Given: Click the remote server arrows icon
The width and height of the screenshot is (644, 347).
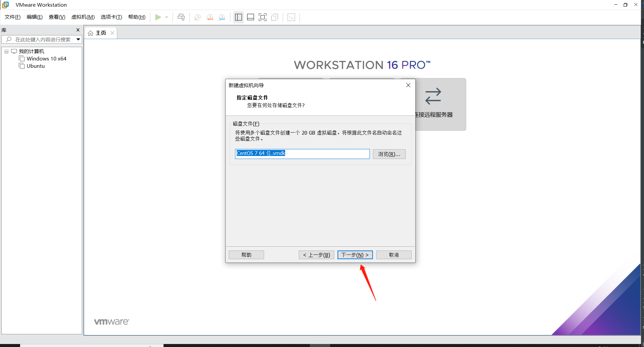Looking at the screenshot, I should (x=433, y=96).
